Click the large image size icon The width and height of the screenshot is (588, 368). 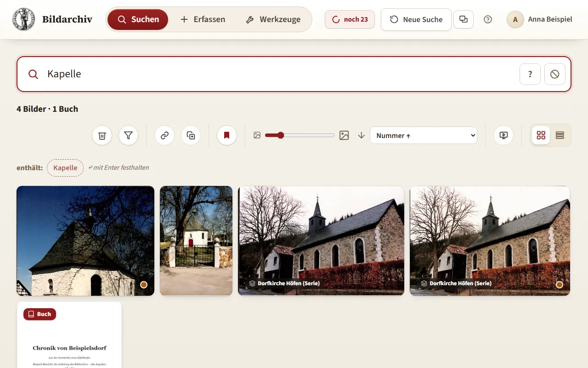click(344, 135)
